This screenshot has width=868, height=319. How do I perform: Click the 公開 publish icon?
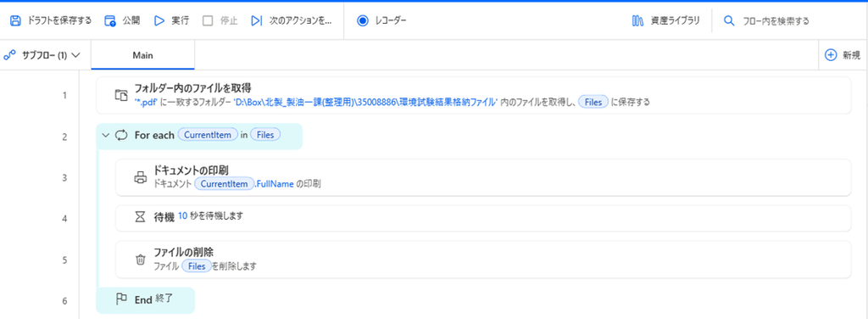click(x=109, y=21)
